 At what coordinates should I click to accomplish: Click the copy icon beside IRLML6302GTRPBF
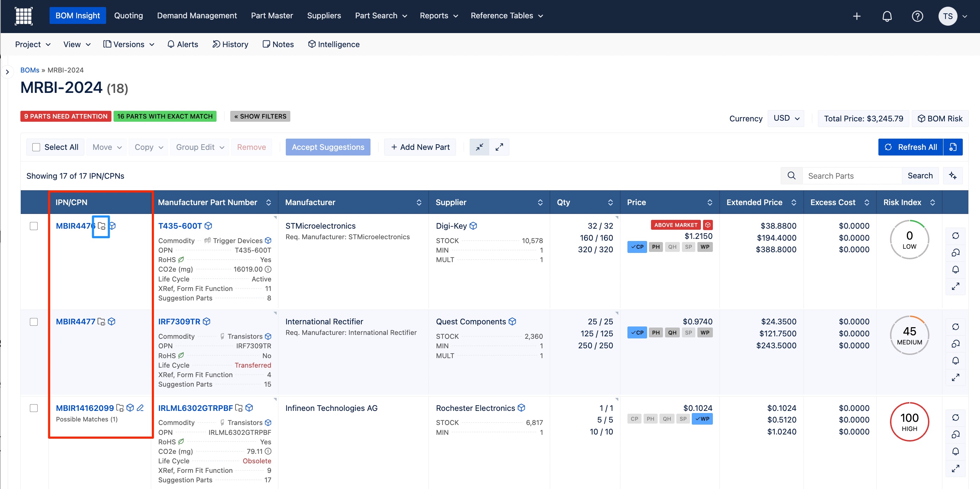(x=239, y=408)
